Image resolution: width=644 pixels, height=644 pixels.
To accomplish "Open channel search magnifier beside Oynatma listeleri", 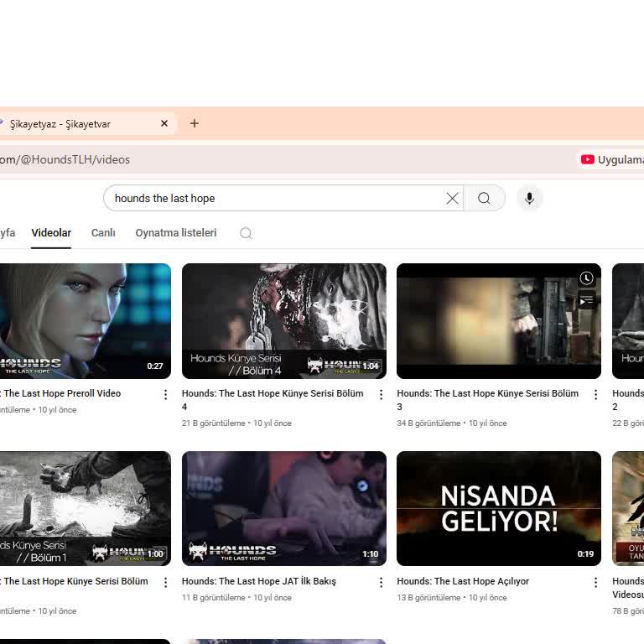I will click(x=246, y=233).
